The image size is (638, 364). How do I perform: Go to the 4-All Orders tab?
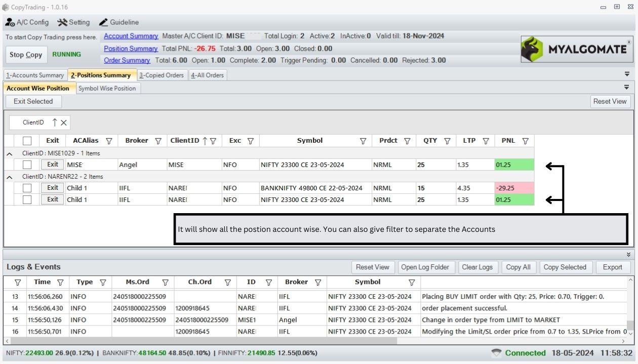pos(208,75)
